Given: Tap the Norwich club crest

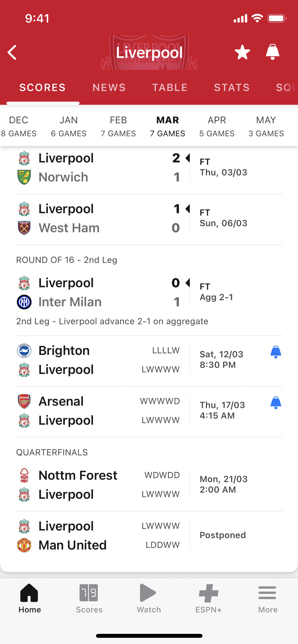Looking at the screenshot, I should click(24, 177).
